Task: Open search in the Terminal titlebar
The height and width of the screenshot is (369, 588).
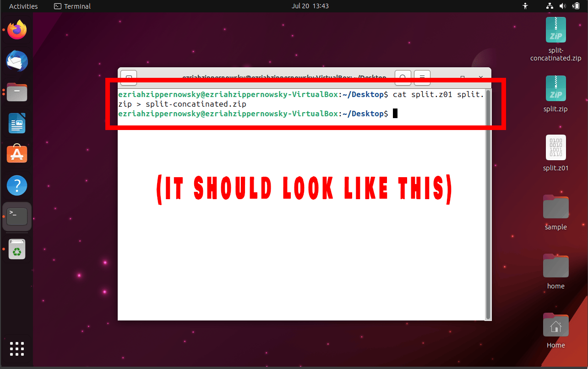Action: pos(403,78)
